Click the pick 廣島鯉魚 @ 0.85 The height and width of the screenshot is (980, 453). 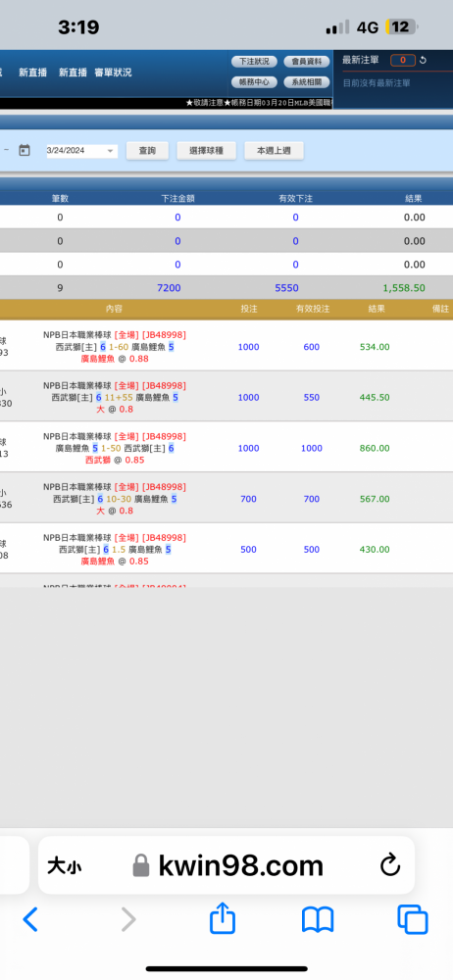[x=115, y=562]
